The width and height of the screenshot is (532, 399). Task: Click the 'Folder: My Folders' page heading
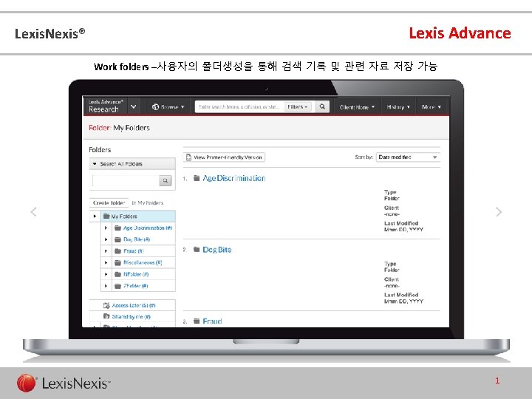click(x=119, y=128)
